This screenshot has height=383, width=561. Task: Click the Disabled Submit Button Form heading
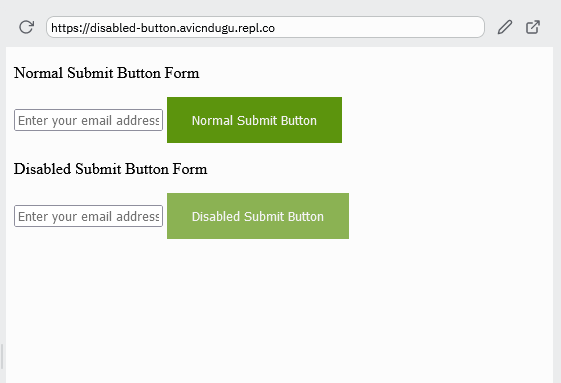(111, 169)
